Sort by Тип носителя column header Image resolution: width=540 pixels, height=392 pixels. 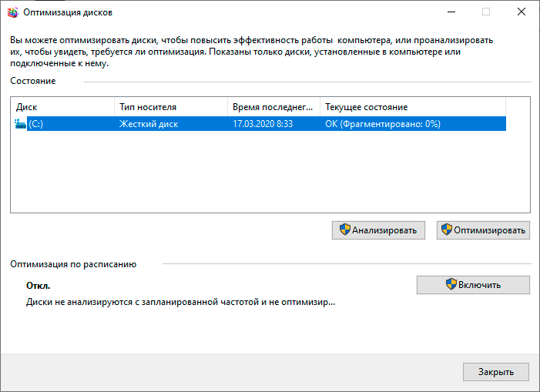[171, 107]
